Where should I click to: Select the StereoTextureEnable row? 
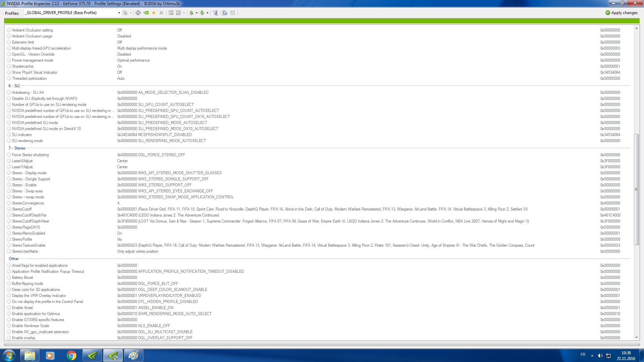[x=318, y=245]
